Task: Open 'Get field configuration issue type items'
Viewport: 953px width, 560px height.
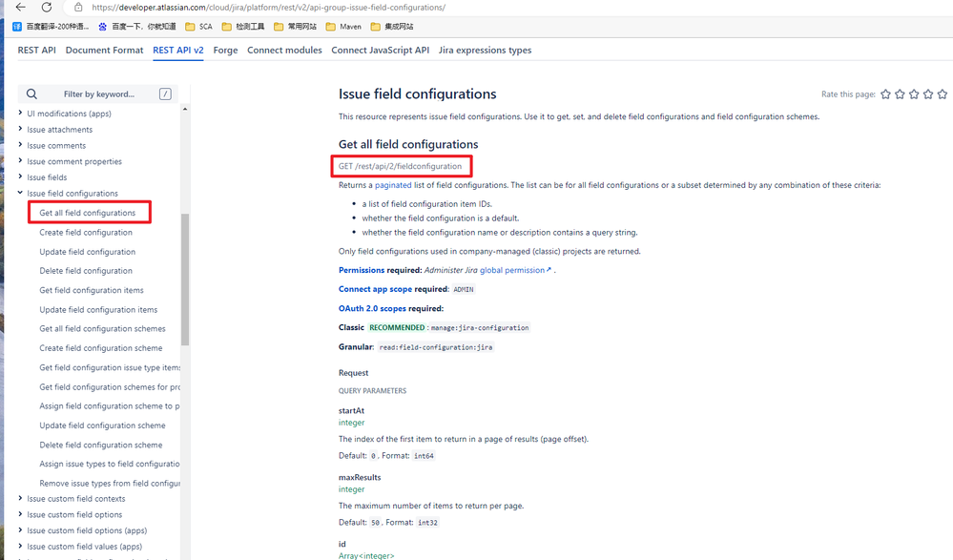Action: [x=110, y=368]
